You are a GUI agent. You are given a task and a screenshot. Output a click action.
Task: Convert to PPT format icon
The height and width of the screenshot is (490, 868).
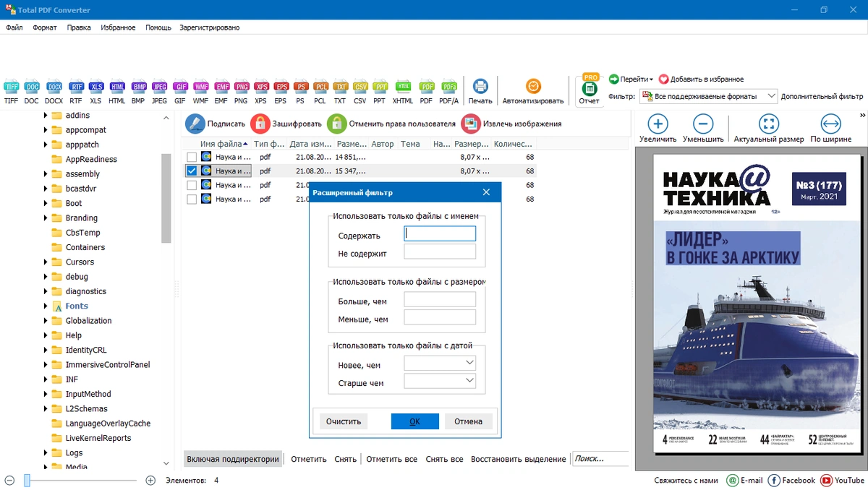380,87
